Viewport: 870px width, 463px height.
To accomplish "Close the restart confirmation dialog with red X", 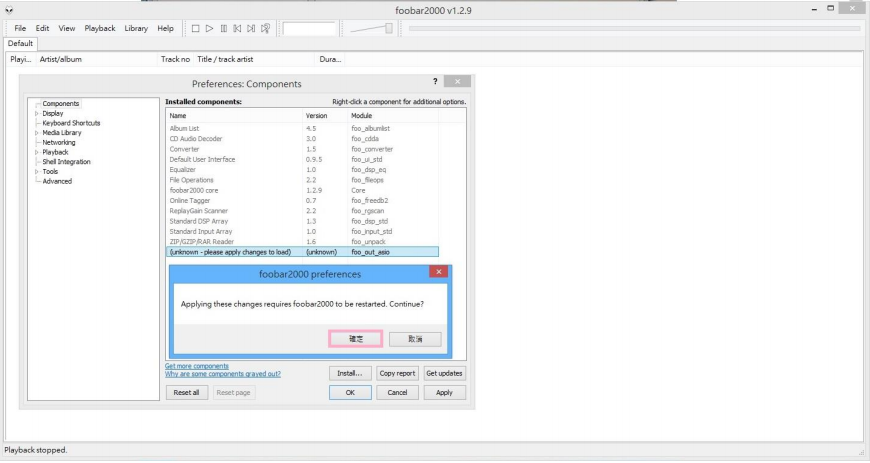I will coord(438,271).
